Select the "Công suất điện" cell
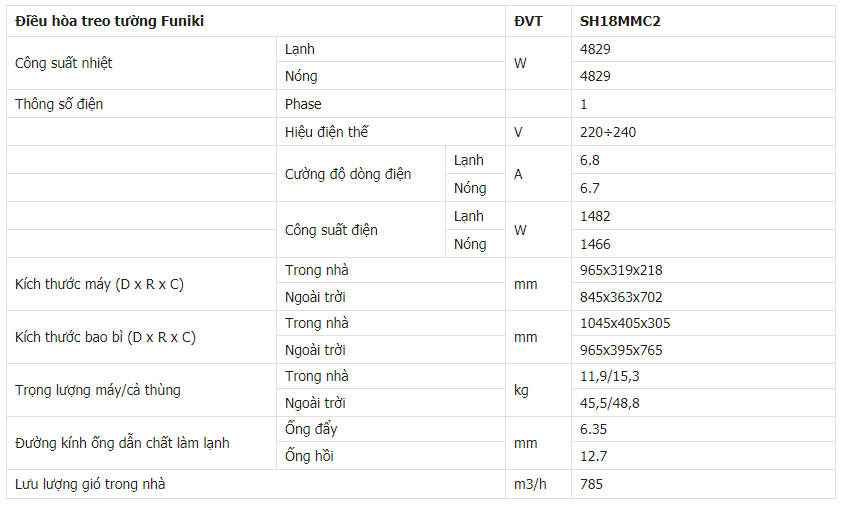This screenshot has width=845, height=515. click(331, 230)
